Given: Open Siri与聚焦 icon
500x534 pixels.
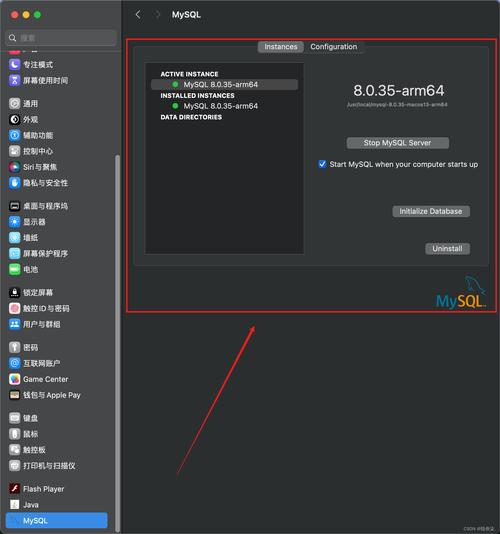Looking at the screenshot, I should [14, 167].
